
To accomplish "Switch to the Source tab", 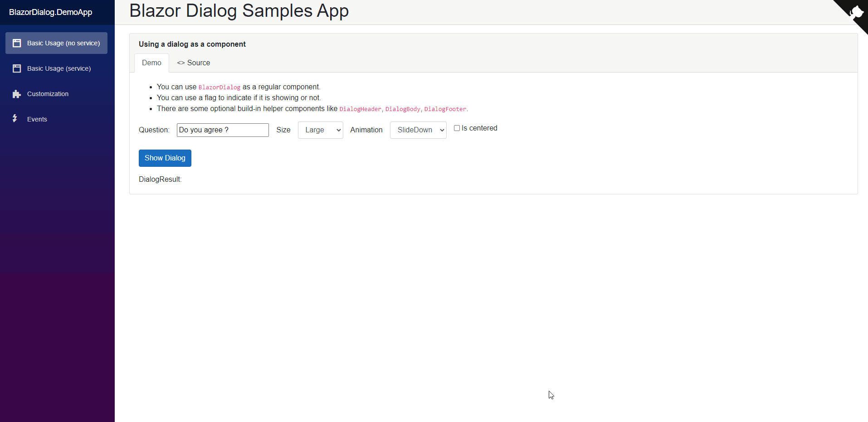I will tap(194, 63).
